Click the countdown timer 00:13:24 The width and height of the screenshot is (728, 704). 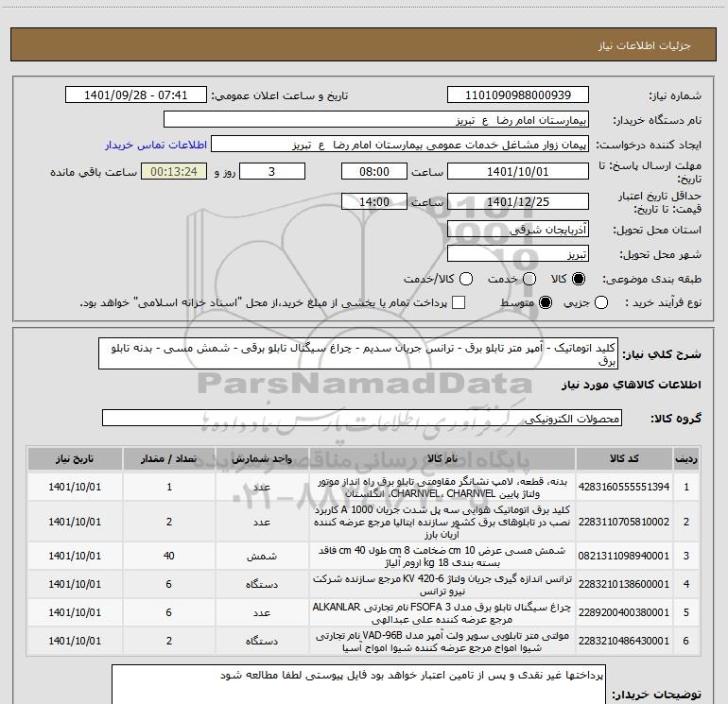pos(174,171)
